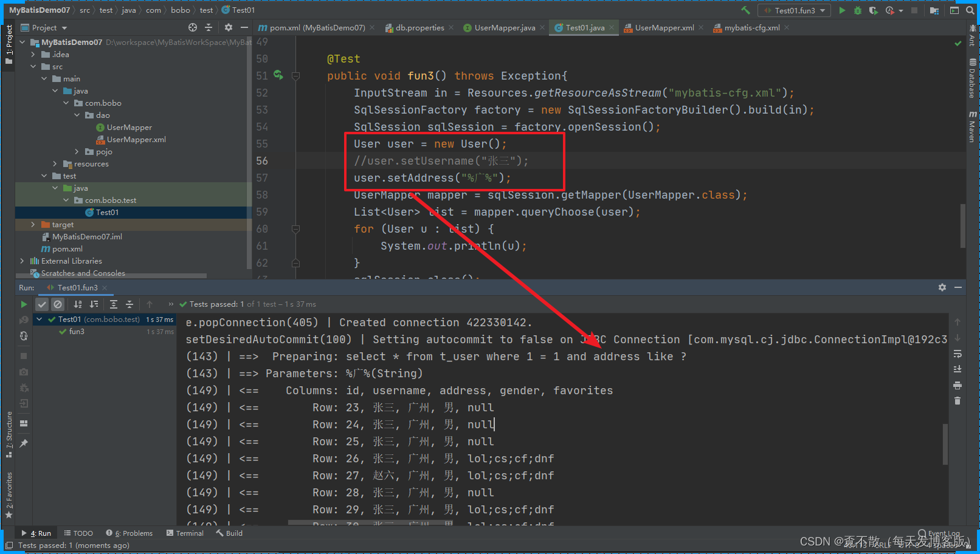Print console output via printer icon

pos(958,385)
